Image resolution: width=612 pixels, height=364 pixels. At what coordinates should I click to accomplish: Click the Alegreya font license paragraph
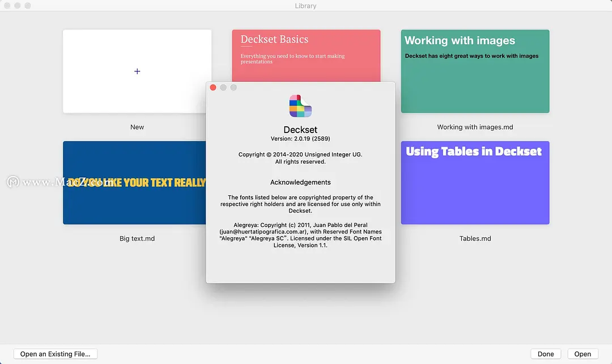[x=300, y=235]
